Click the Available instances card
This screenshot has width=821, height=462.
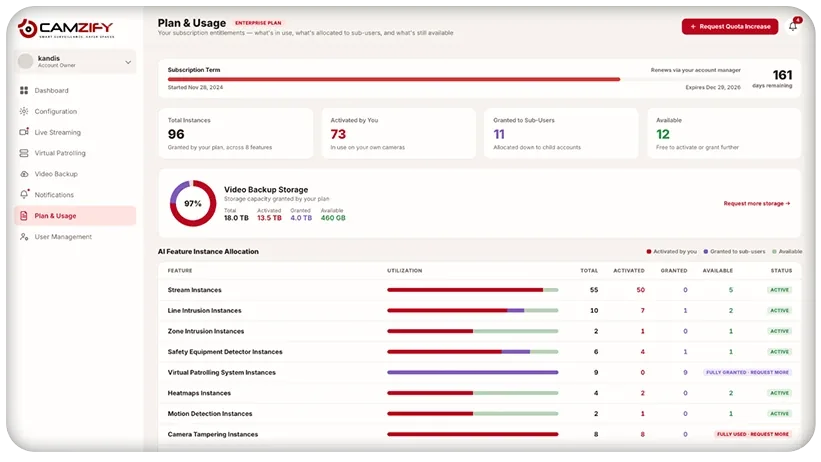point(724,134)
